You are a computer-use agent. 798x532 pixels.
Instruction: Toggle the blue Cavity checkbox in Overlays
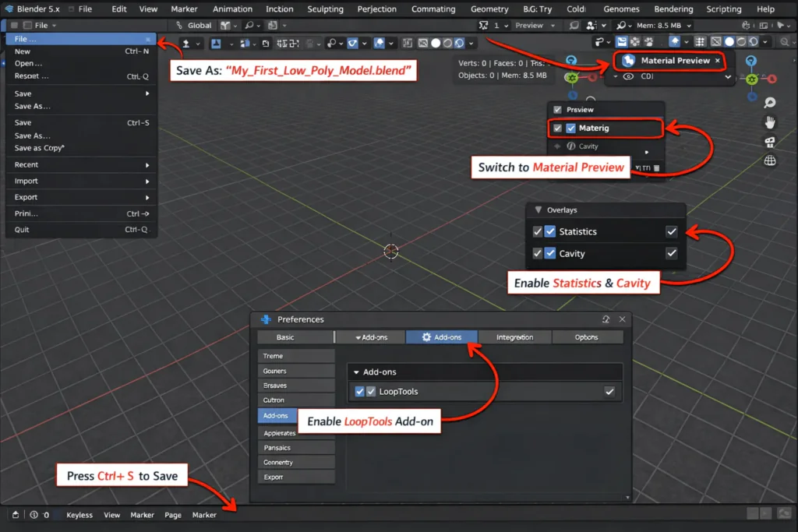pyautogui.click(x=550, y=253)
